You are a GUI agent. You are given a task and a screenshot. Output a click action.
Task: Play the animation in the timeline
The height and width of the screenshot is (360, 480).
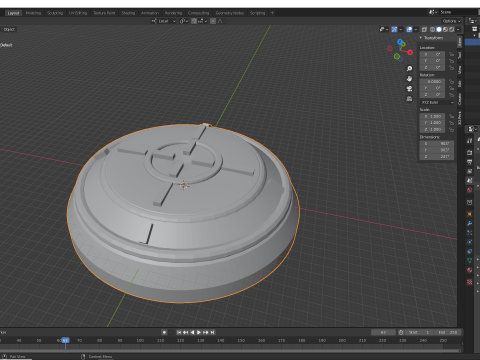199,332
